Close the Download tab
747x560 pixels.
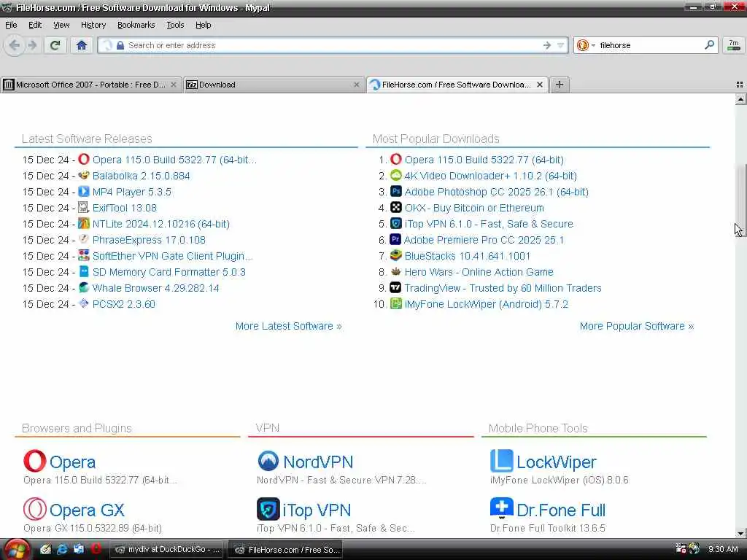(x=356, y=85)
